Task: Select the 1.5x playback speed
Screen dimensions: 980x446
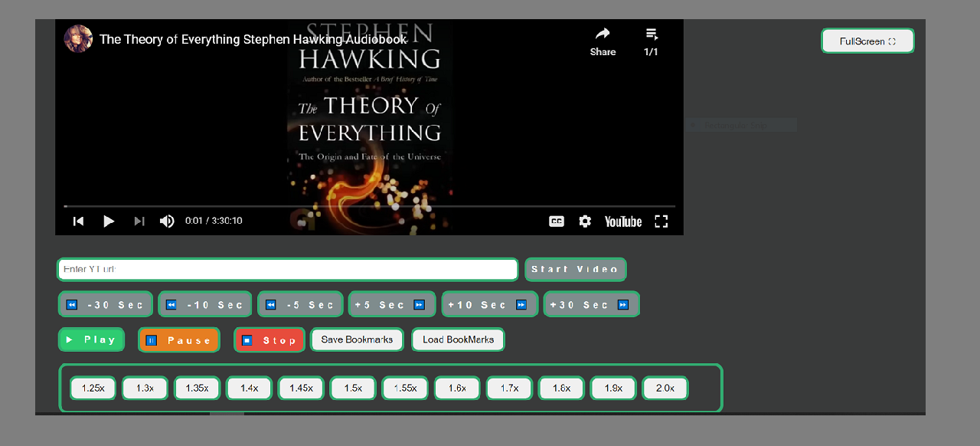Action: 352,388
